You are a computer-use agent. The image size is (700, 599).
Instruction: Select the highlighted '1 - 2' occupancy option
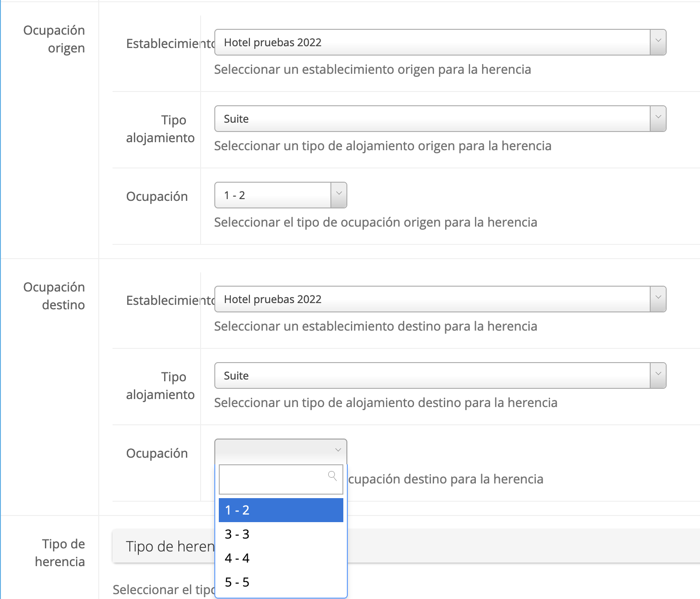coord(281,510)
